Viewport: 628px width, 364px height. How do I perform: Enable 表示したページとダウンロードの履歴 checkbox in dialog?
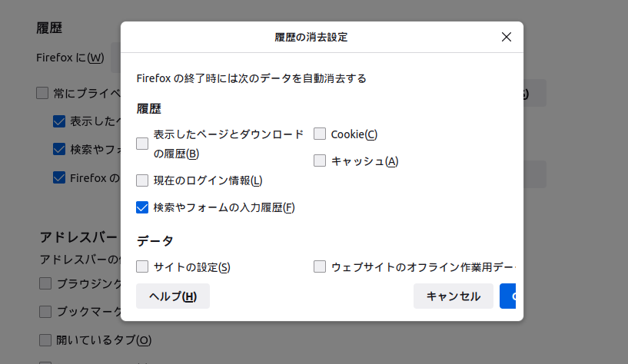coord(142,144)
